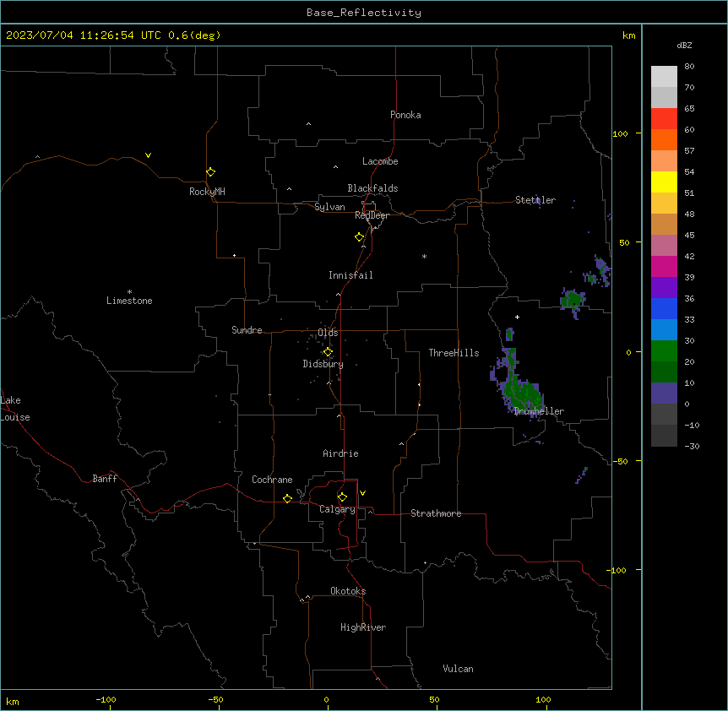This screenshot has height=711, width=728.
Task: Click the dBZ legend heading
Action: point(684,45)
